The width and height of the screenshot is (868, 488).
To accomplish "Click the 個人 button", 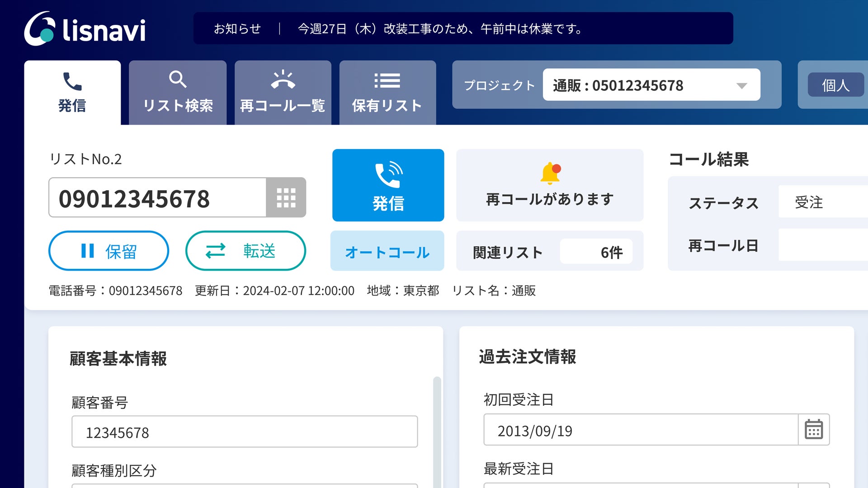I will click(835, 85).
